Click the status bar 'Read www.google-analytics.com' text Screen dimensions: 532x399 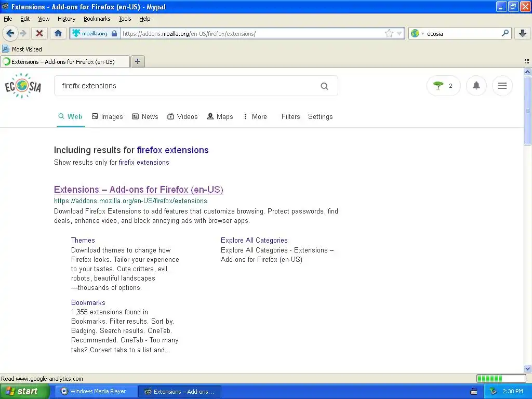[x=42, y=379]
